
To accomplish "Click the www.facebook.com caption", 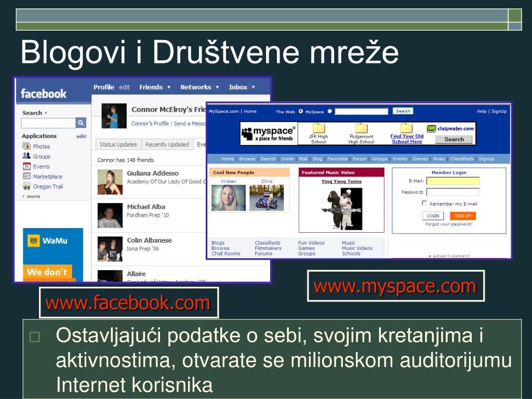I will tap(128, 303).
